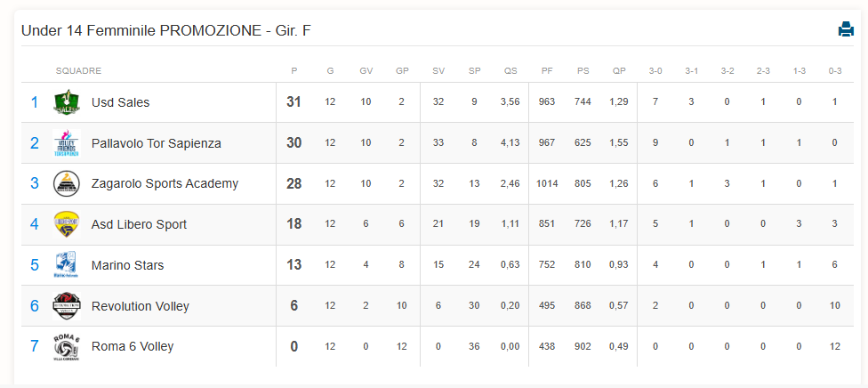Click rank number 4 link

click(35, 224)
